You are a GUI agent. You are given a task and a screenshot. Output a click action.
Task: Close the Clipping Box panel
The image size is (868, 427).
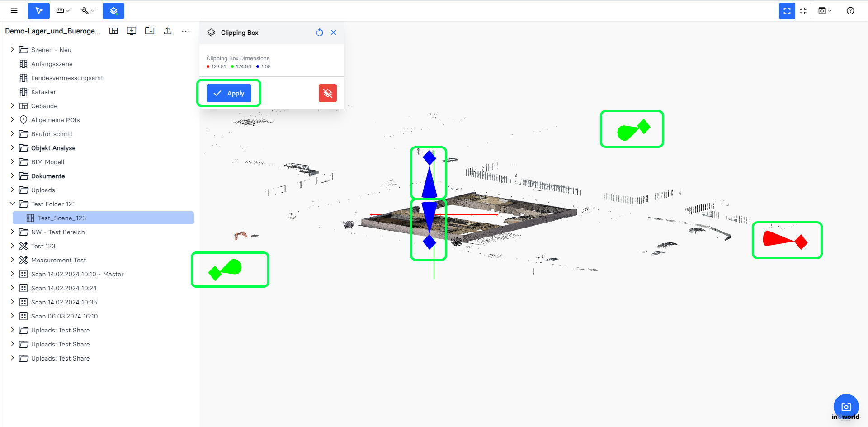coord(334,33)
